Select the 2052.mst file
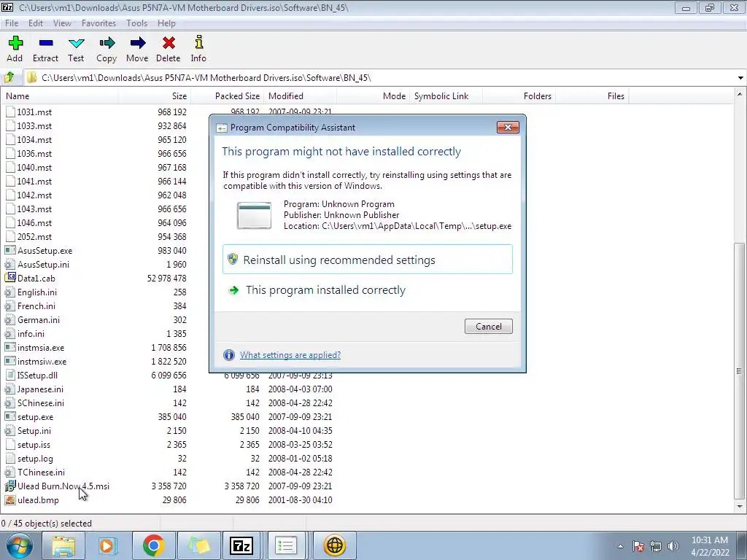747x560 pixels. tap(34, 237)
